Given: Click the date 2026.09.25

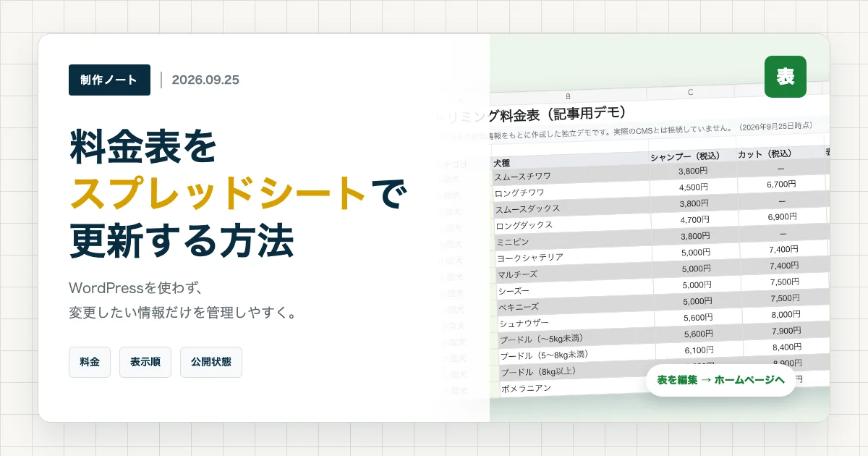Looking at the screenshot, I should pyautogui.click(x=205, y=80).
